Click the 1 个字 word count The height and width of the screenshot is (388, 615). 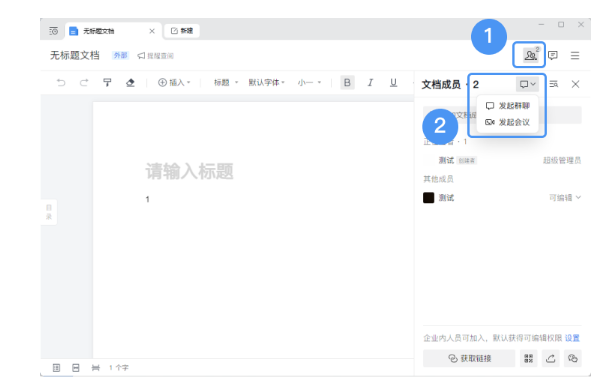(119, 368)
